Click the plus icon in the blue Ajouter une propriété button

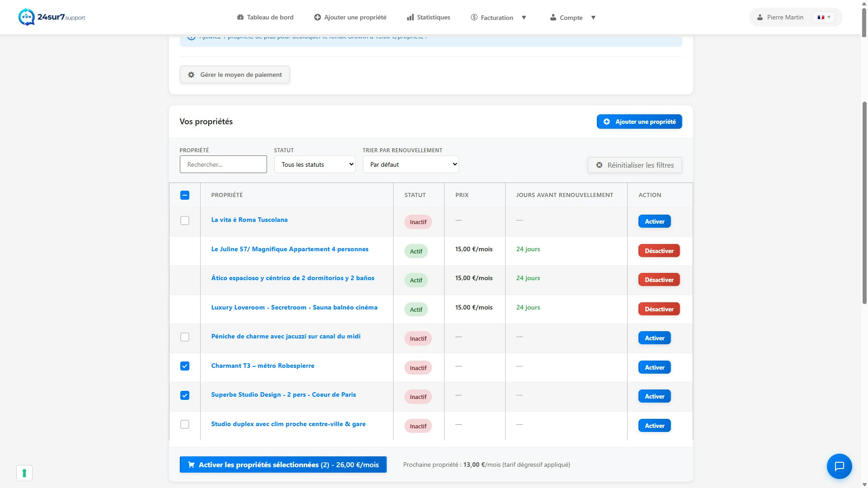606,122
